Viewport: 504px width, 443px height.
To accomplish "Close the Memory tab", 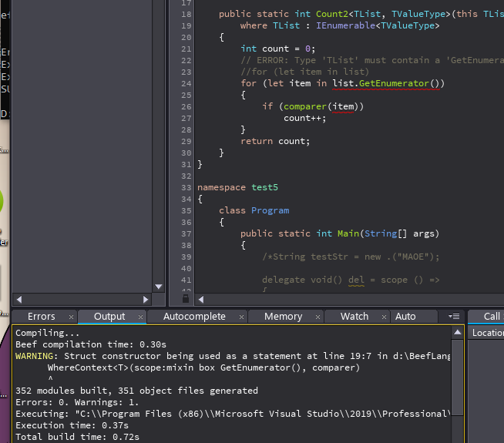I will (318, 317).
